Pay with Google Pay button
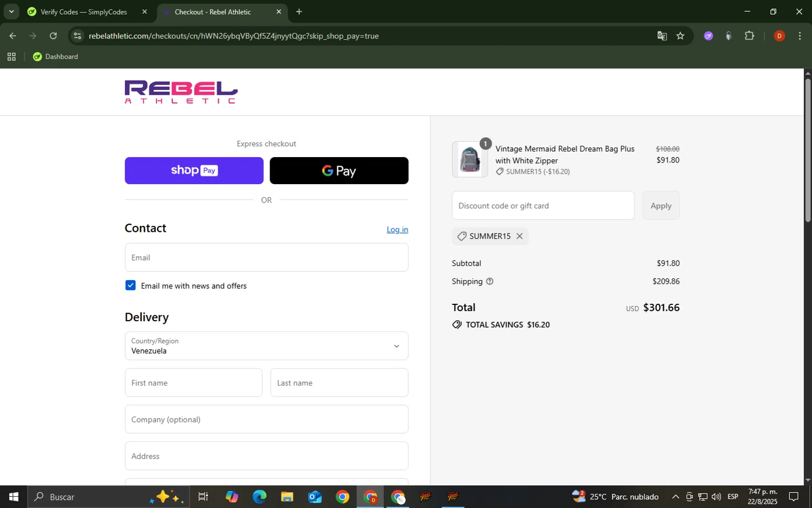Viewport: 812px width, 508px height. tap(339, 171)
